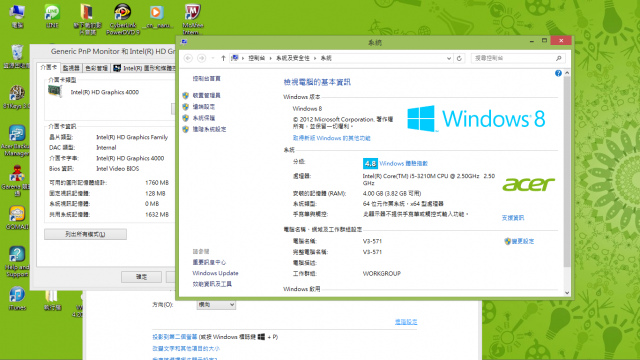Viewport: 640px width, 360px height.
Task: Open the Help and Support shortcut
Action: tap(17, 261)
